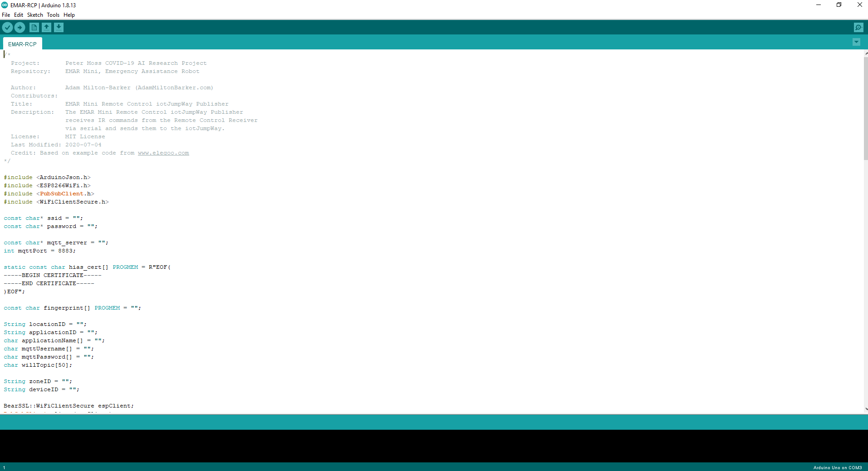Open the Sketch menu
Screen dimensions: 868x471
(35, 15)
